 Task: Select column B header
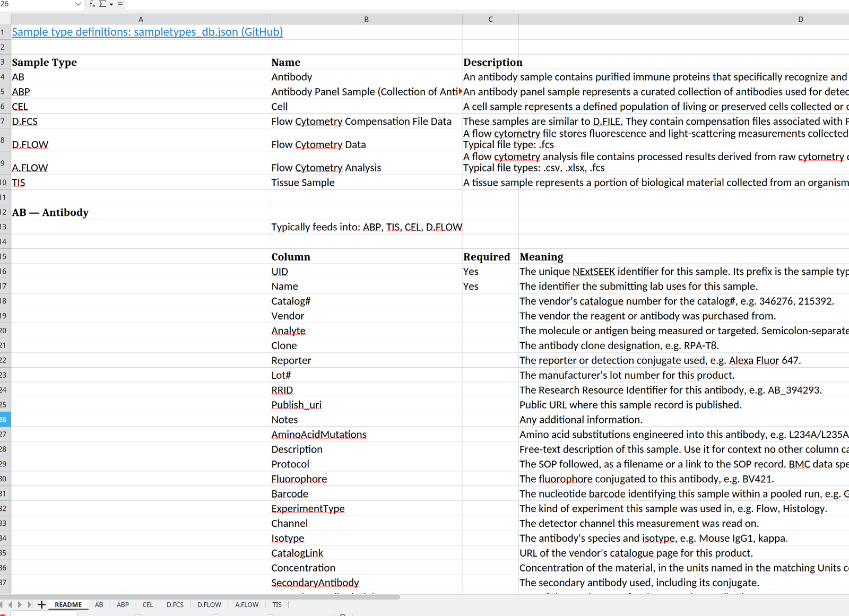click(x=366, y=19)
